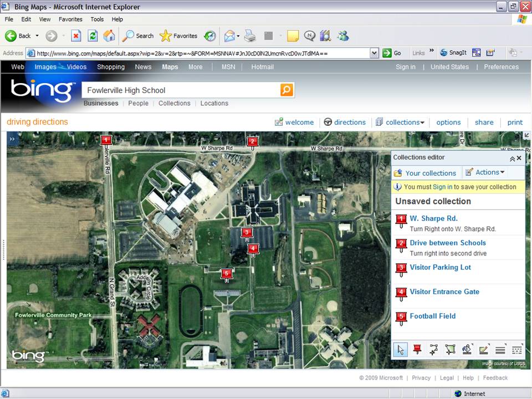Open the Mail button dropdown arrow

coord(238,35)
